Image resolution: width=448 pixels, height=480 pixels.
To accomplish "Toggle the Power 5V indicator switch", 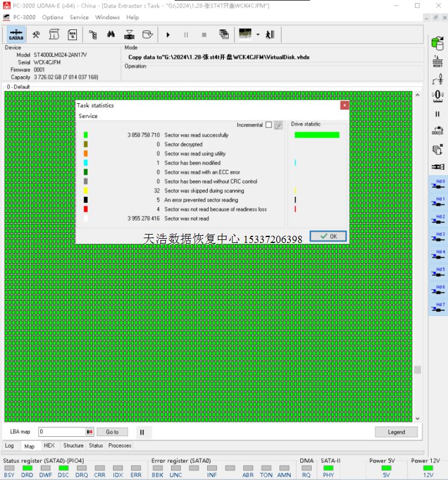I will click(x=386, y=468).
